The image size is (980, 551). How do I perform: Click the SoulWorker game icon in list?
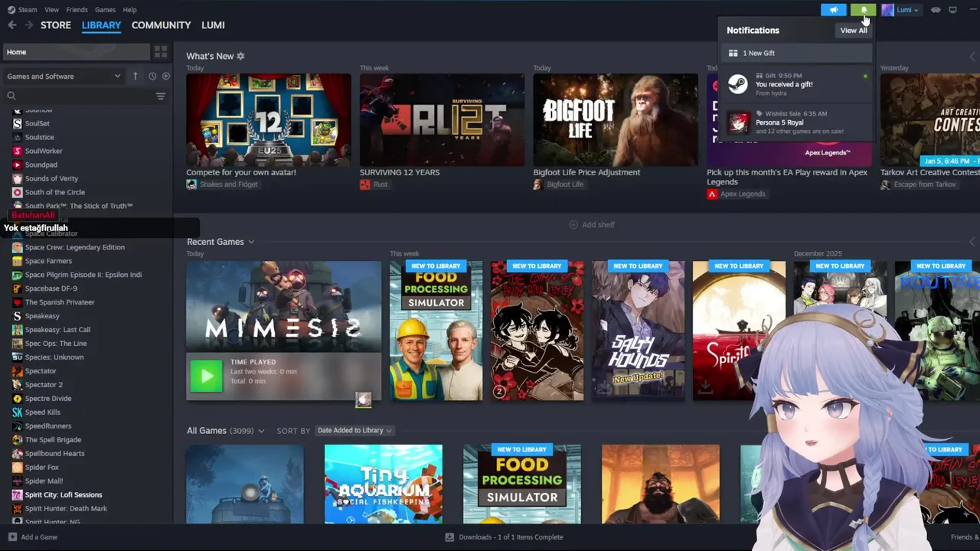point(18,151)
